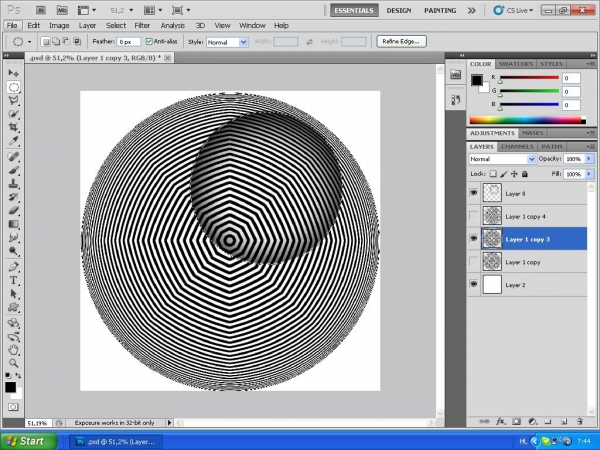
Task: Open the tool preset picker arrow
Action: pos(29,42)
